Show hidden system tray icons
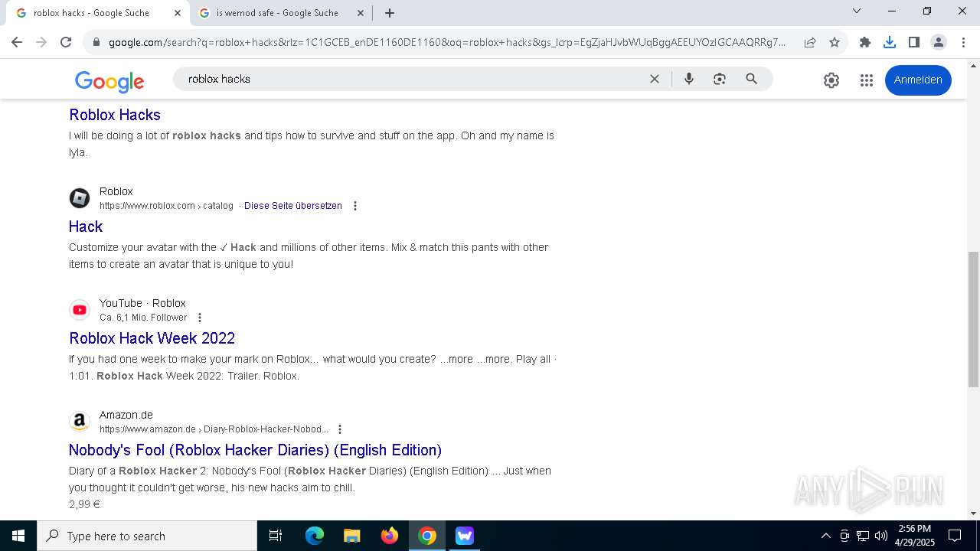Viewport: 980px width, 551px height. coord(825,536)
